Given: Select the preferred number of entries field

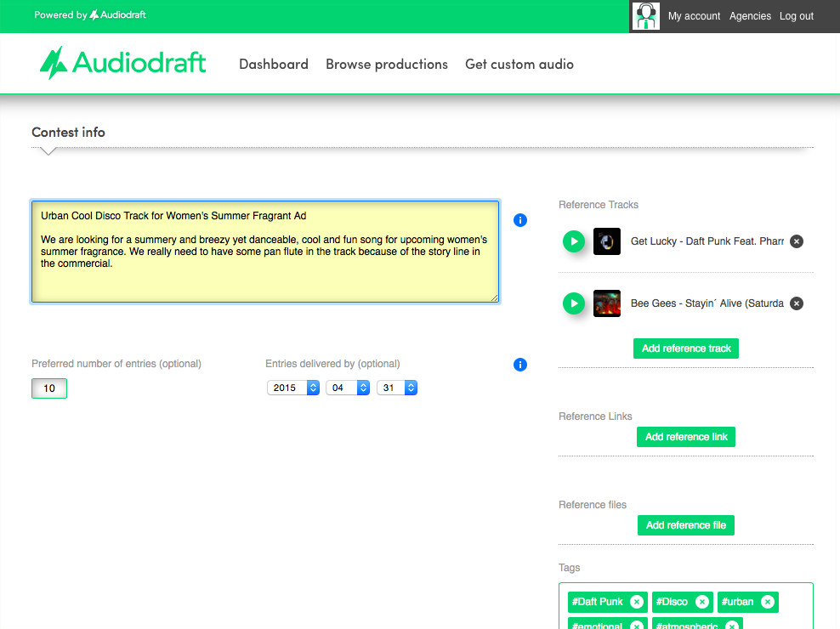Looking at the screenshot, I should click(48, 388).
